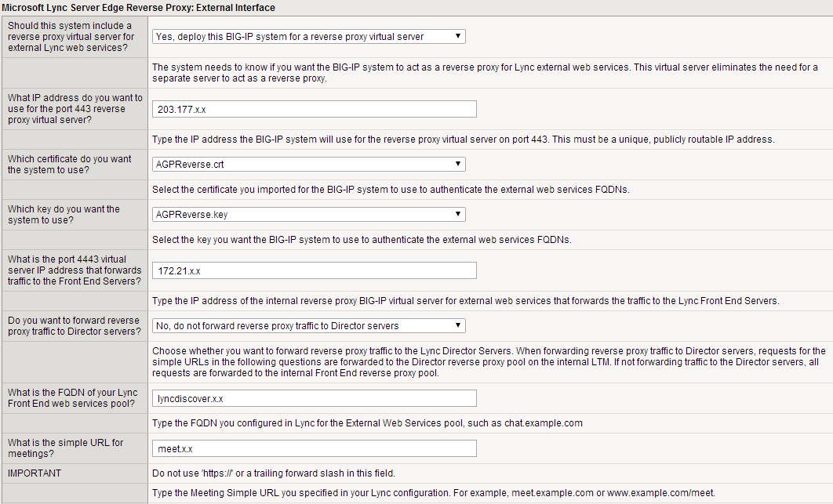
Task: Open the AGPReverse.crt certificate dropdown
Action: pos(308,165)
